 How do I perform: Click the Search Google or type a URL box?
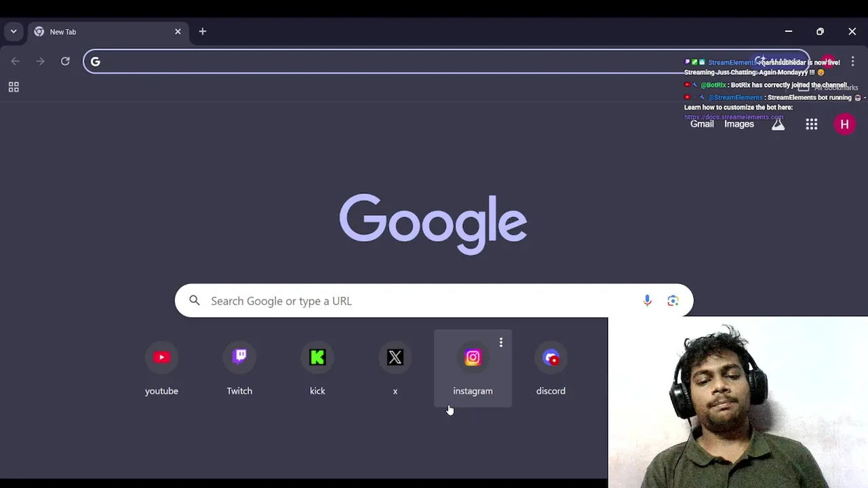click(x=434, y=301)
